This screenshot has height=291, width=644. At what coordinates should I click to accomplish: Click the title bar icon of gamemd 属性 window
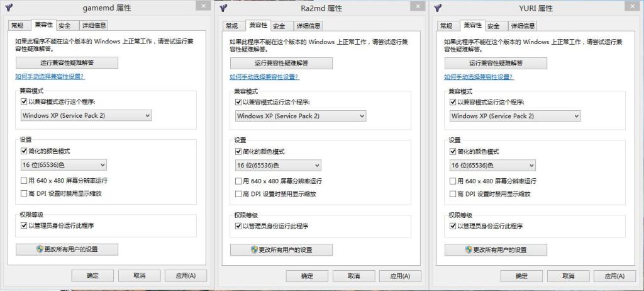point(9,8)
